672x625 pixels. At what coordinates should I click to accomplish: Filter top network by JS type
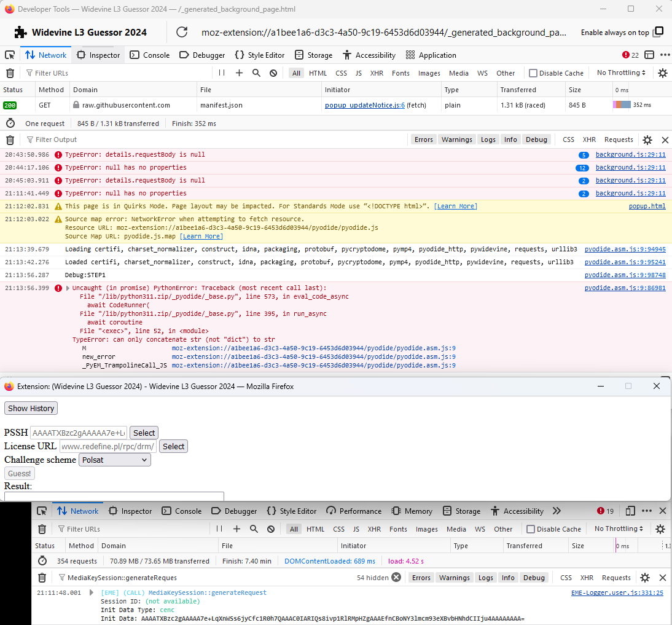(358, 73)
